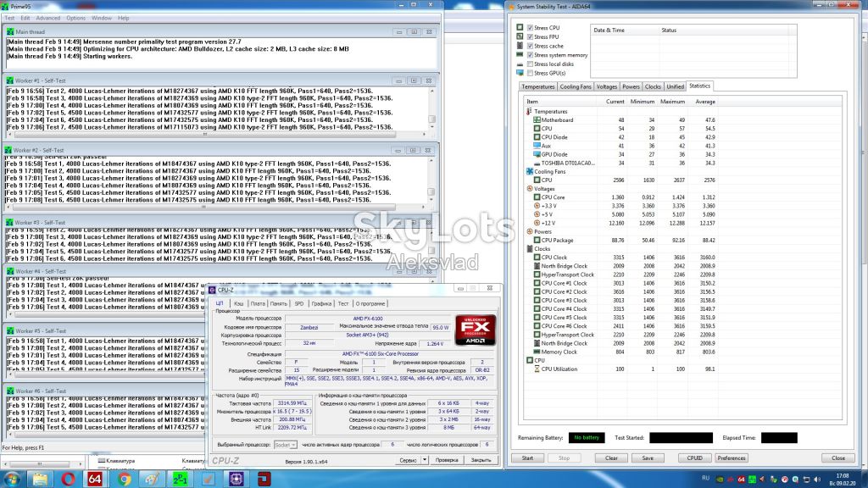Click the RU language indicator
Image resolution: width=868 pixels, height=488 pixels.
pyautogui.click(x=705, y=478)
